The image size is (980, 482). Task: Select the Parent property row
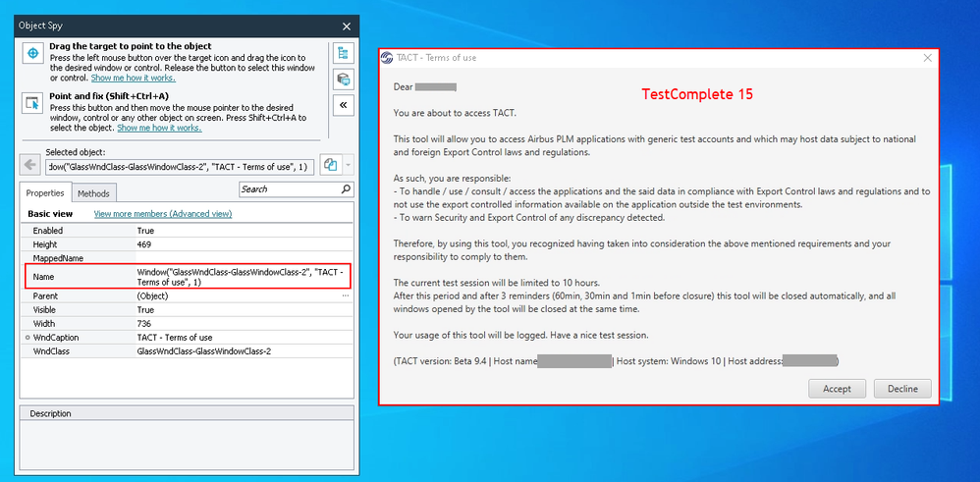coord(187,295)
